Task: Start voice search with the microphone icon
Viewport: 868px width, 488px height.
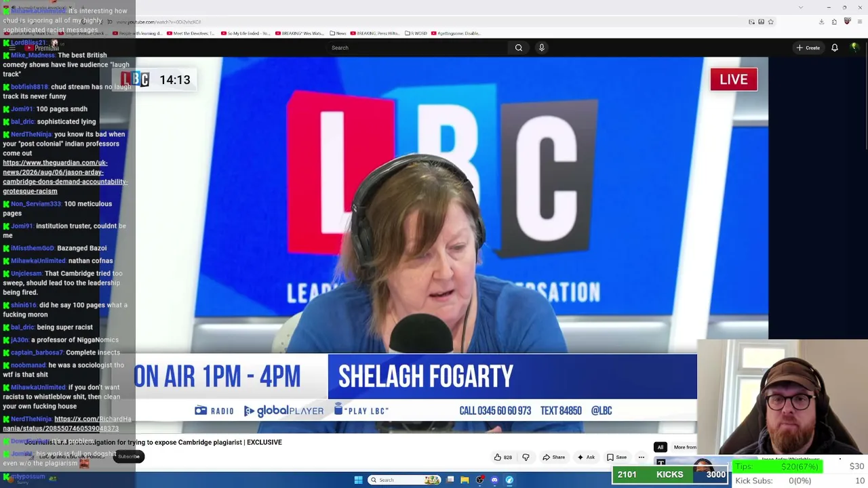Action: pos(541,47)
